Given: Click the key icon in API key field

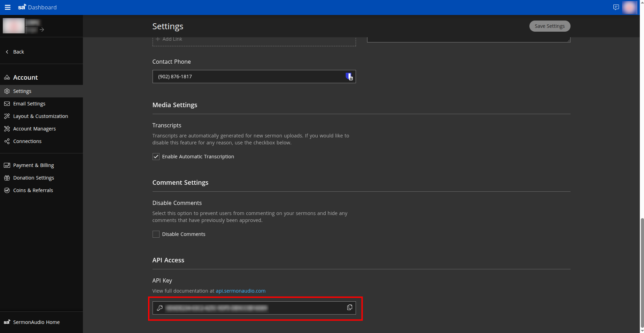Looking at the screenshot, I should coord(160,308).
